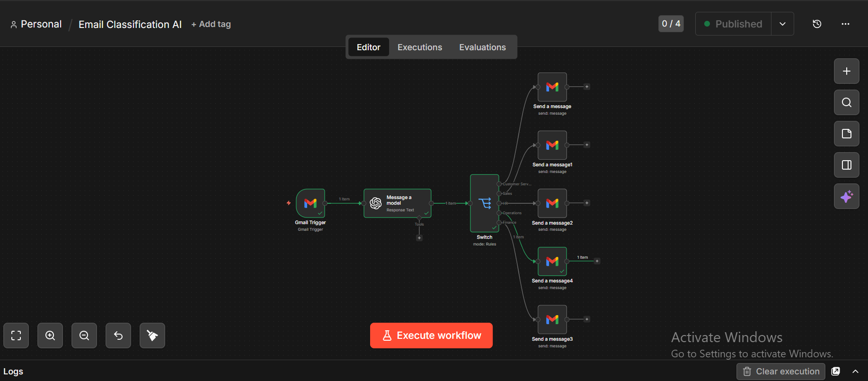This screenshot has width=868, height=381.
Task: Open the "Send a message2" Gmail node
Action: (552, 203)
